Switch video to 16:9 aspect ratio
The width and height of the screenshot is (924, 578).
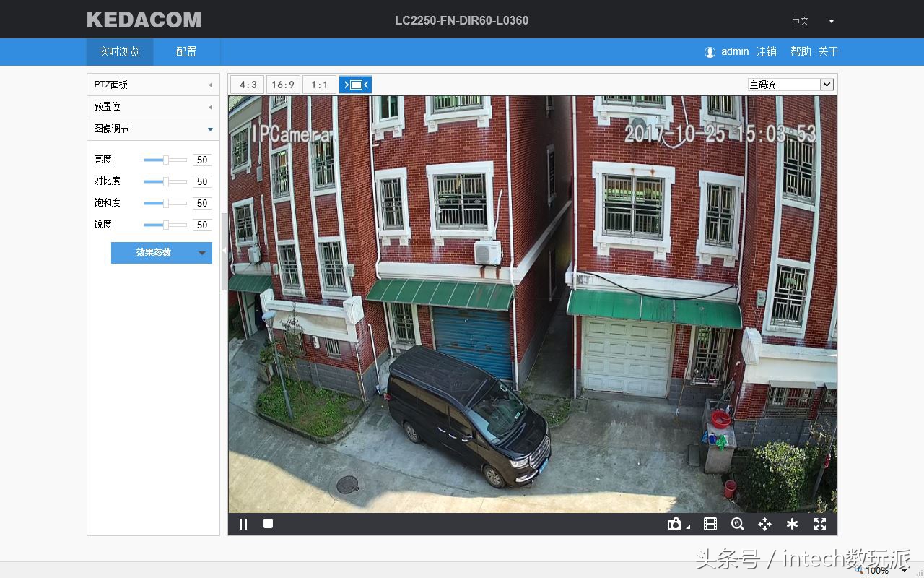tap(283, 85)
